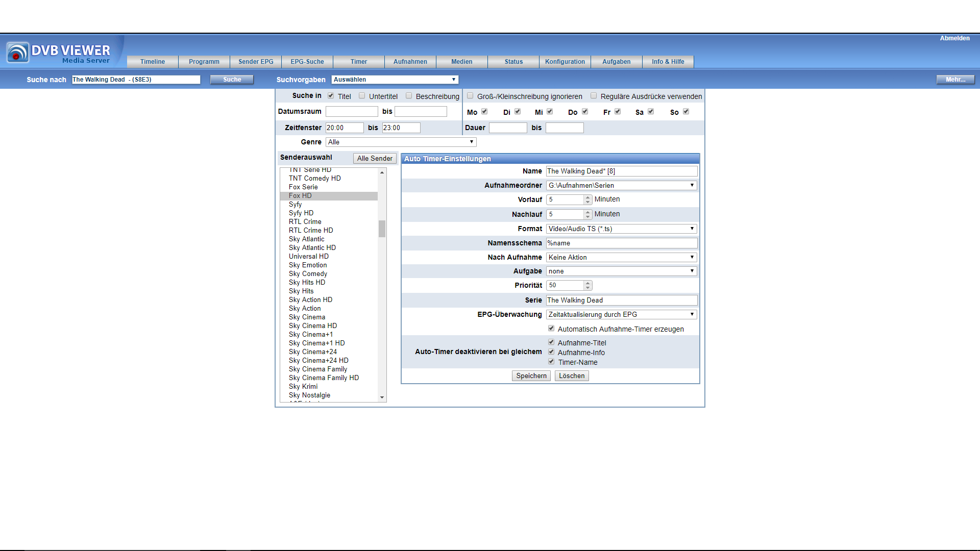Open the Genre dropdown
The image size is (980, 551).
401,142
